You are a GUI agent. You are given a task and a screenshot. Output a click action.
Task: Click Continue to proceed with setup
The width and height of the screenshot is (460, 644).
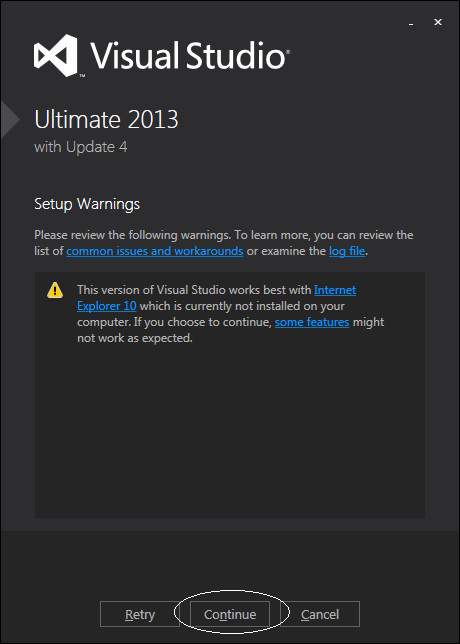coord(230,614)
